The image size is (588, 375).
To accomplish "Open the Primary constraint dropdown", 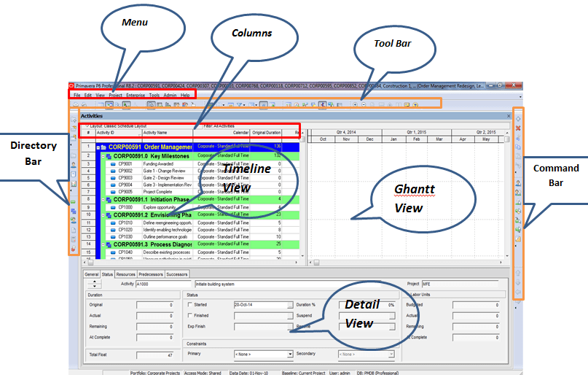I will point(290,354).
